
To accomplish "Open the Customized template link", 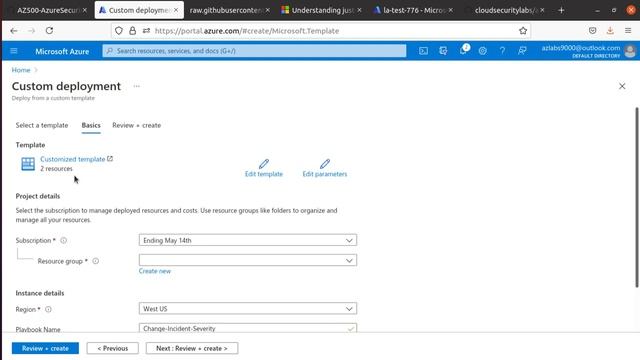I will click(x=73, y=159).
